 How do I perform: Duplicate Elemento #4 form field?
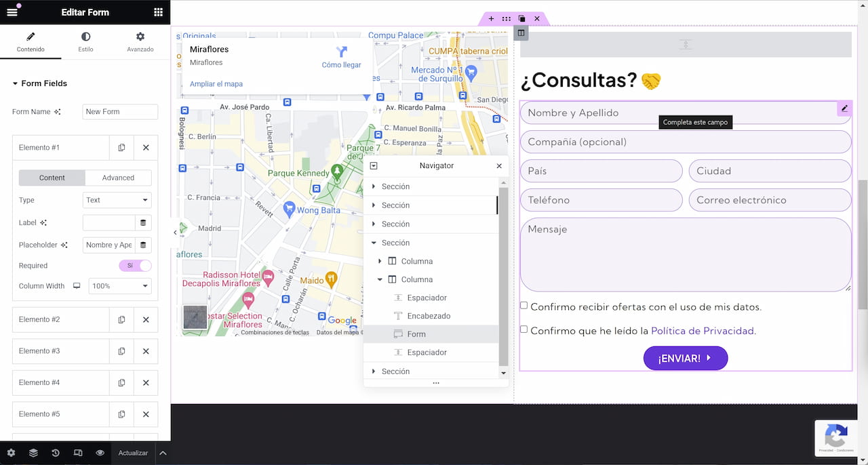tap(121, 383)
